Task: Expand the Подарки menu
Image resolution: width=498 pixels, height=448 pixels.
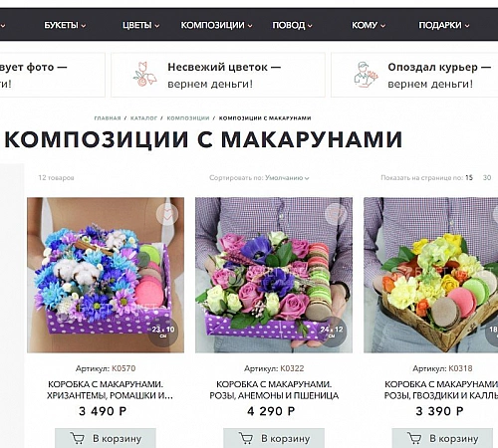Action: click(444, 25)
